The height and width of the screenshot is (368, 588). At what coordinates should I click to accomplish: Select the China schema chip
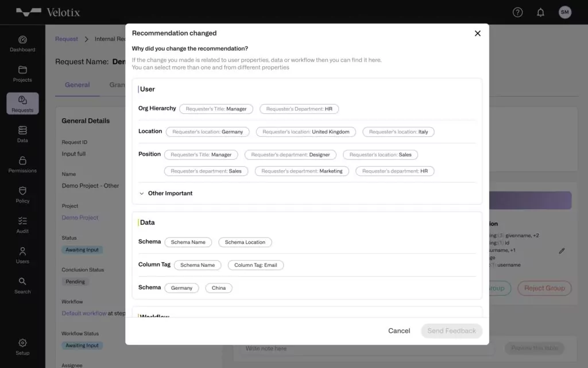coord(219,288)
